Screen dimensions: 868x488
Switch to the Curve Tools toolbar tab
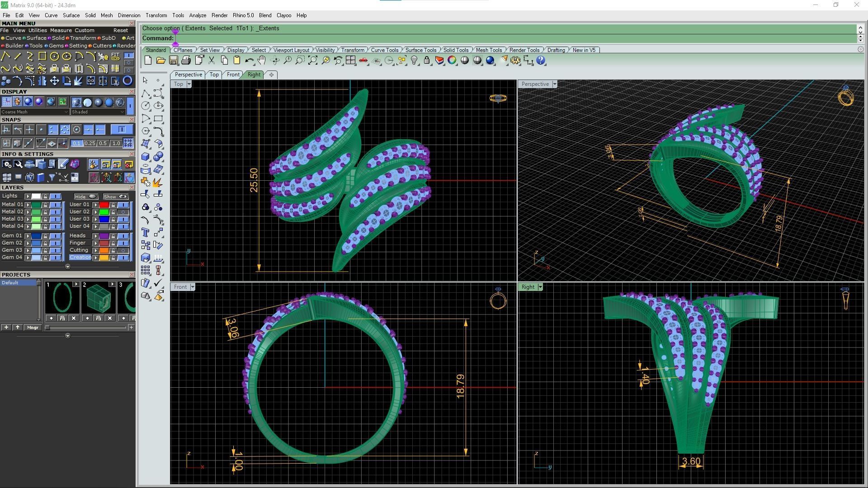click(x=385, y=50)
